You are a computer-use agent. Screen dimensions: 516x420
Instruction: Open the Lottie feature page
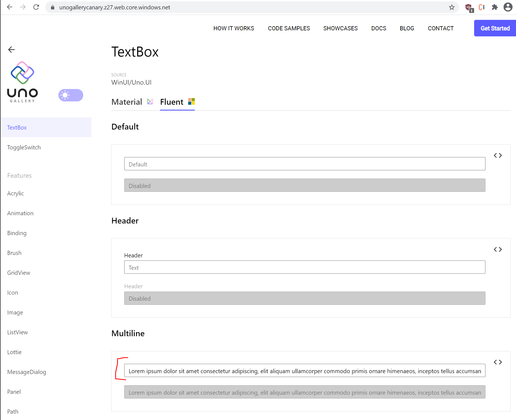14,352
